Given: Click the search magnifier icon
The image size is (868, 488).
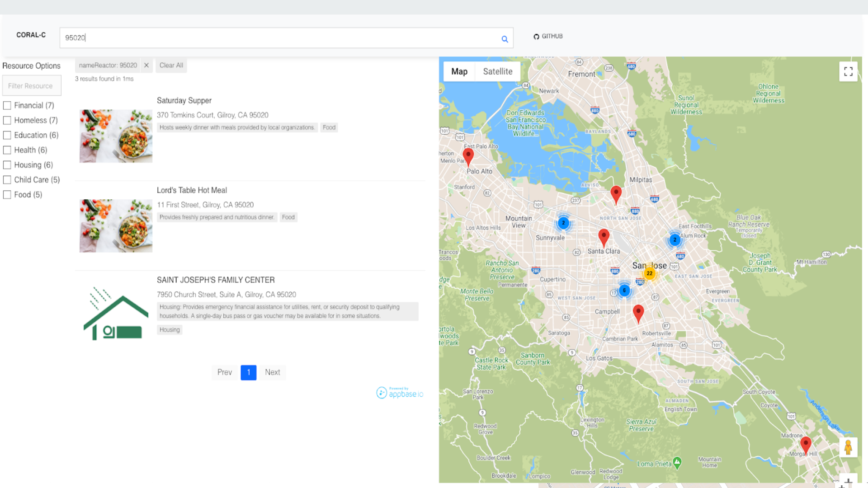Looking at the screenshot, I should click(x=505, y=39).
